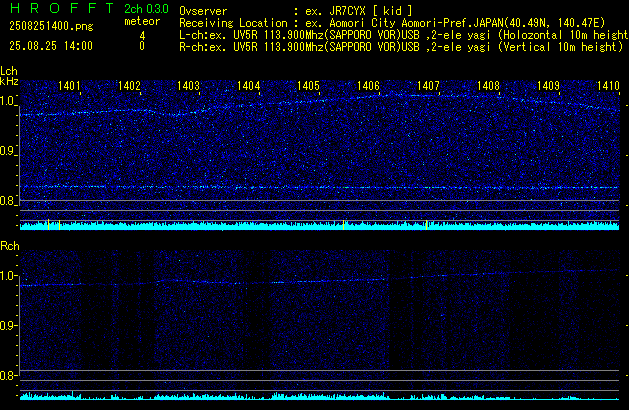The height and width of the screenshot is (410, 629).
Task: Click the Lch cyan signal level strip
Action: point(319,225)
